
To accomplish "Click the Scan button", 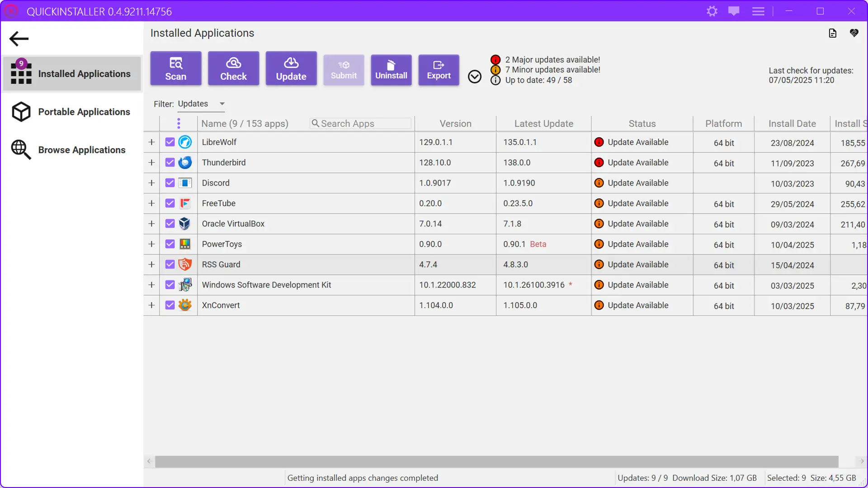I will click(x=176, y=69).
